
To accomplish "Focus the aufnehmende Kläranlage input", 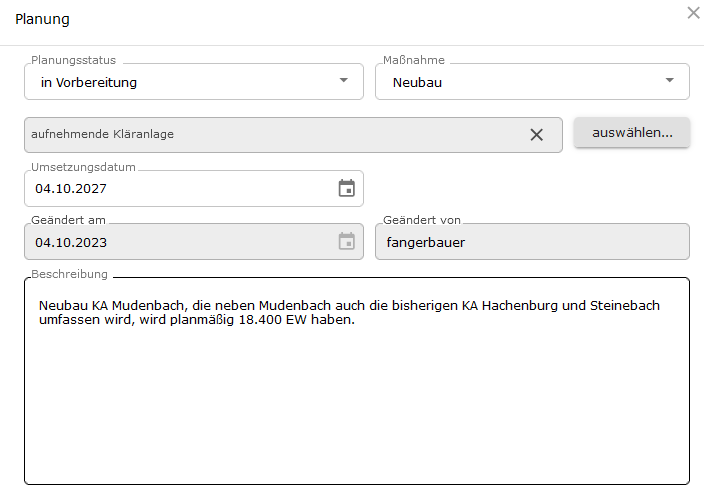I will [x=274, y=135].
